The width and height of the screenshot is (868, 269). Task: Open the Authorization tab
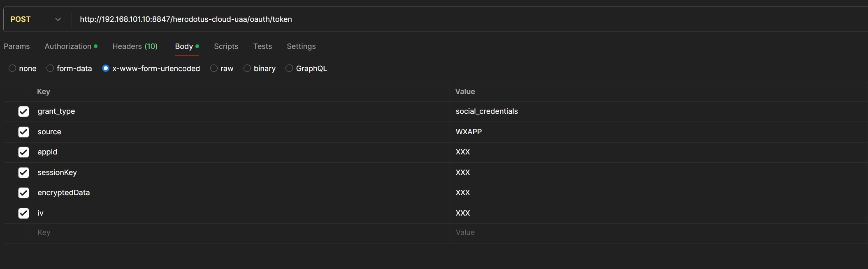point(68,46)
